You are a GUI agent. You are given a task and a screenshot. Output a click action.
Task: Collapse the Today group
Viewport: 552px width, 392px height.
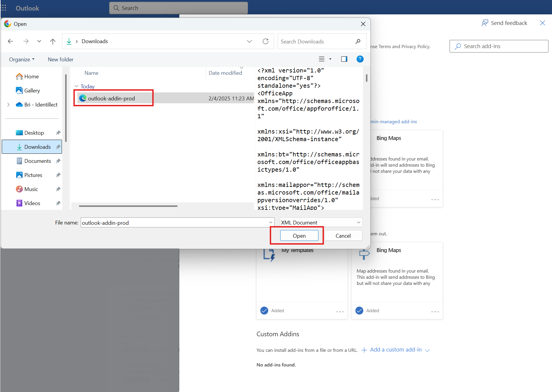tap(77, 86)
